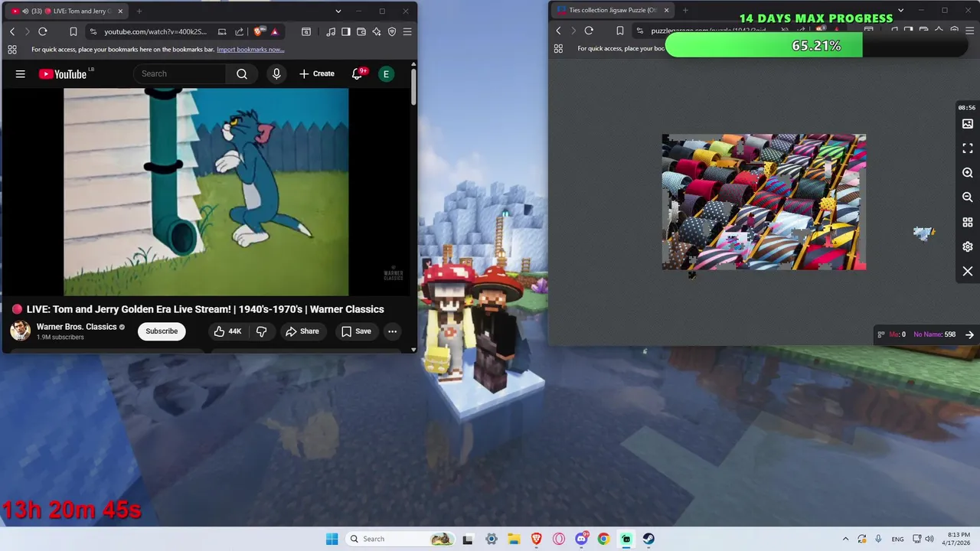Open Discord from the taskbar
The width and height of the screenshot is (980, 551).
point(581,539)
